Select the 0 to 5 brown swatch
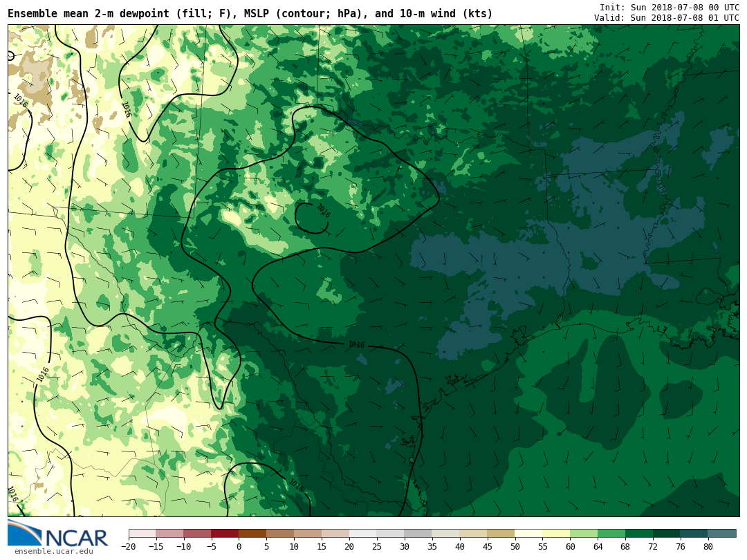The width and height of the screenshot is (747, 560). [252, 533]
